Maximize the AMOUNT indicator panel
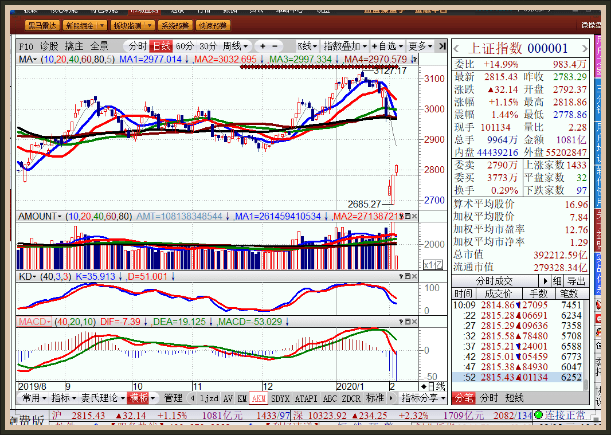Viewport: 611px width, 435px height. [408, 216]
